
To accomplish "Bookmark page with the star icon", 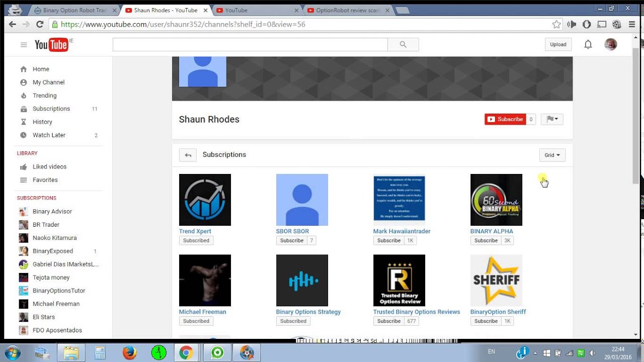I will (556, 24).
